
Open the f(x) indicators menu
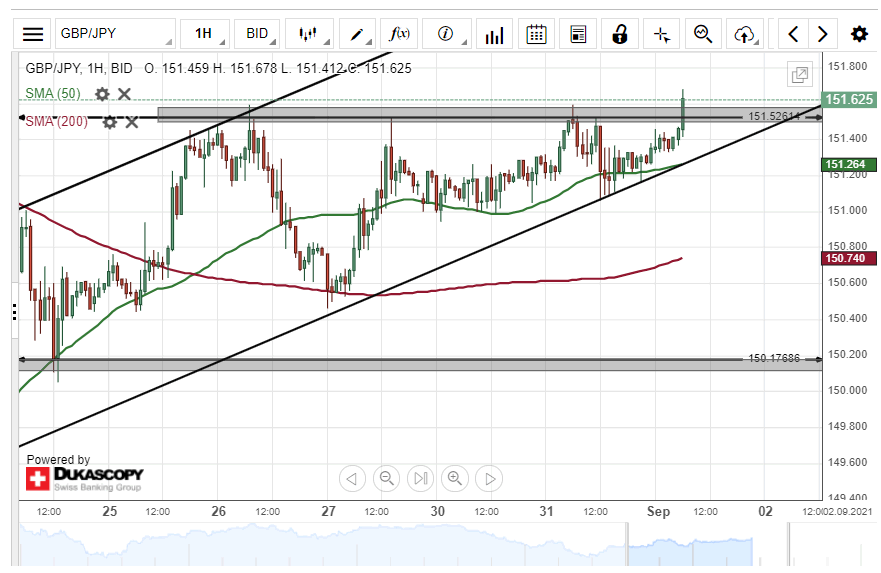click(400, 34)
